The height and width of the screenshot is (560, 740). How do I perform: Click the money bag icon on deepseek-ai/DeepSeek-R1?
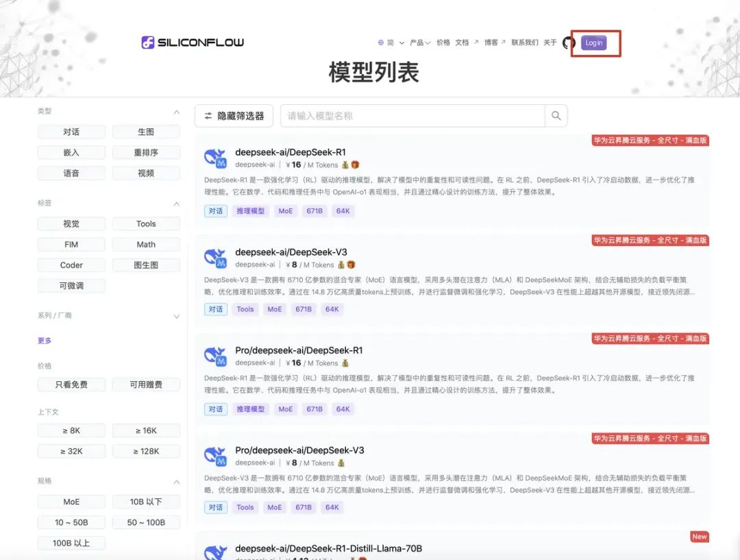[345, 165]
